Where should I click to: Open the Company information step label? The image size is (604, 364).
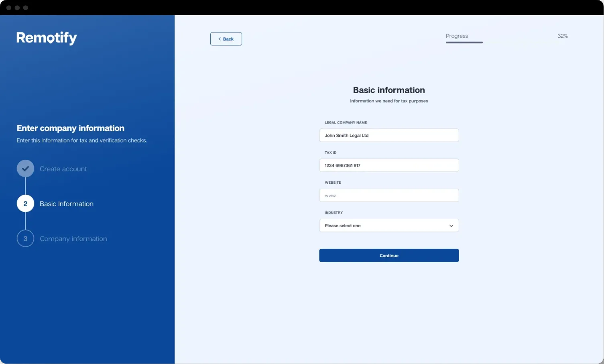pos(73,239)
